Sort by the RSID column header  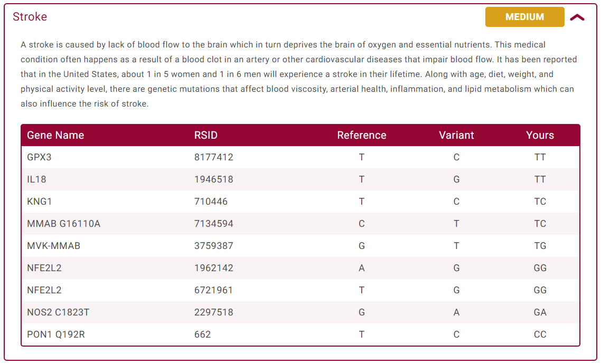206,135
